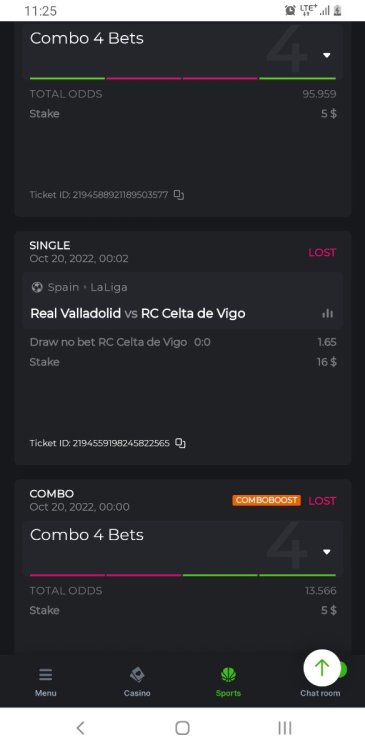Viewport: 365px width, 750px height.
Task: Tap the Android home button
Action: 182,728
